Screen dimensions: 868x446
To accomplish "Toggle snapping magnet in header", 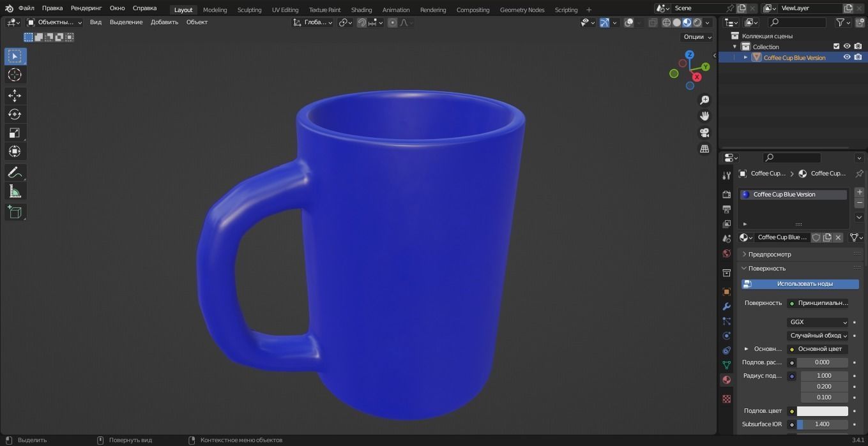I will [x=362, y=22].
